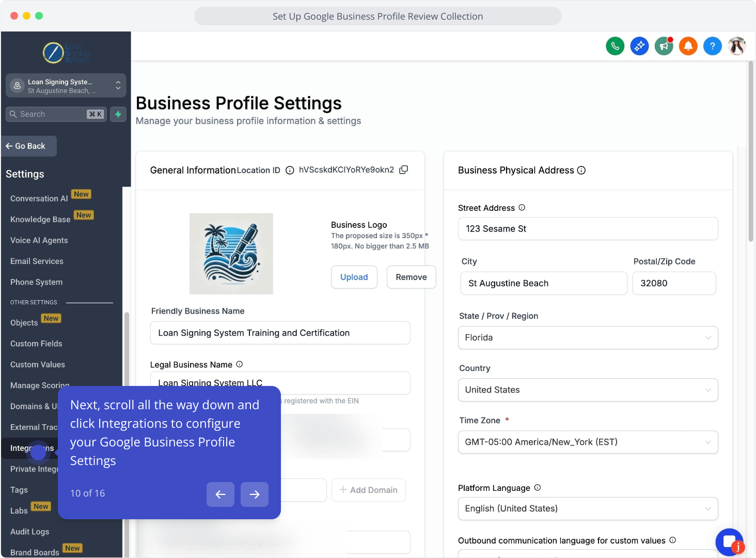
Task: Copy the Location ID to clipboard
Action: click(x=404, y=169)
